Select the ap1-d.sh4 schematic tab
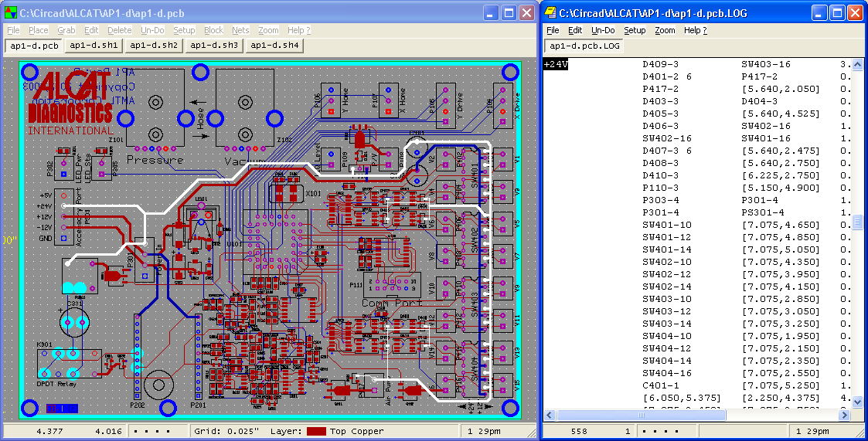This screenshot has height=441, width=868. point(274,46)
